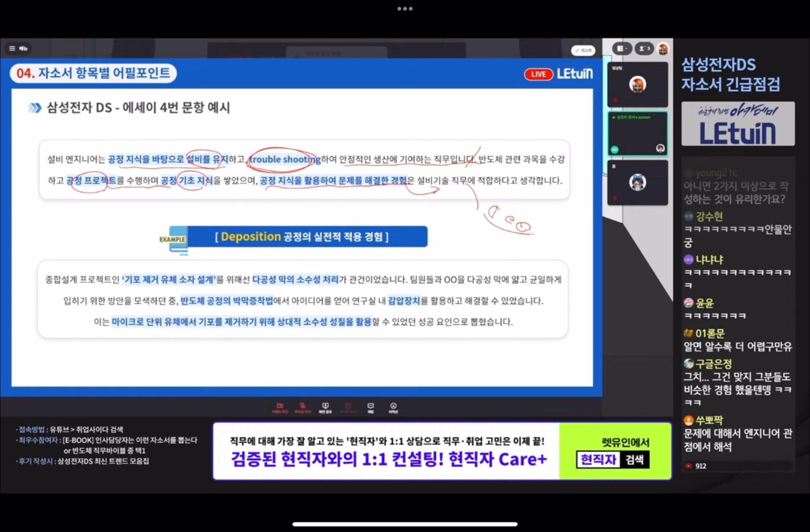Viewport: 810px width, 532px height.
Task: Click the red LIVE badge on slide
Action: [538, 74]
